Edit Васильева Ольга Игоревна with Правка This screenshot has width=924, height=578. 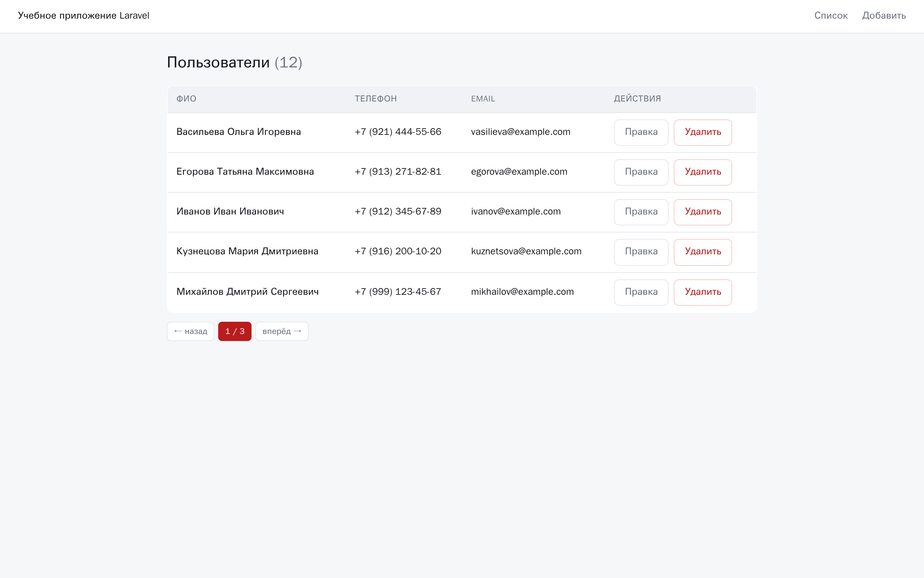click(641, 132)
